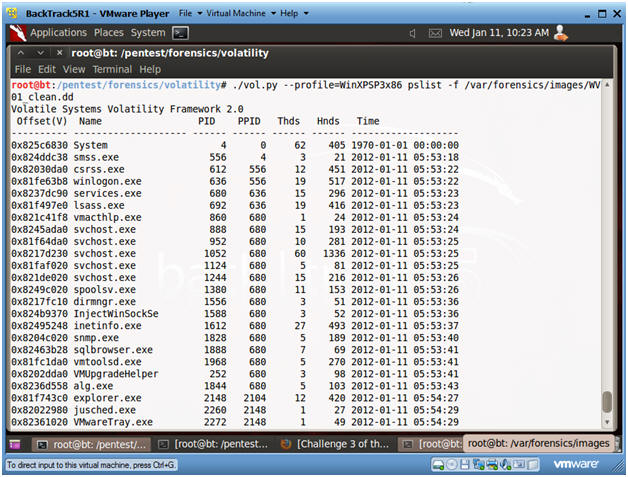Click the Firefox icon in the taskbar
628x477 pixels.
[x=286, y=444]
